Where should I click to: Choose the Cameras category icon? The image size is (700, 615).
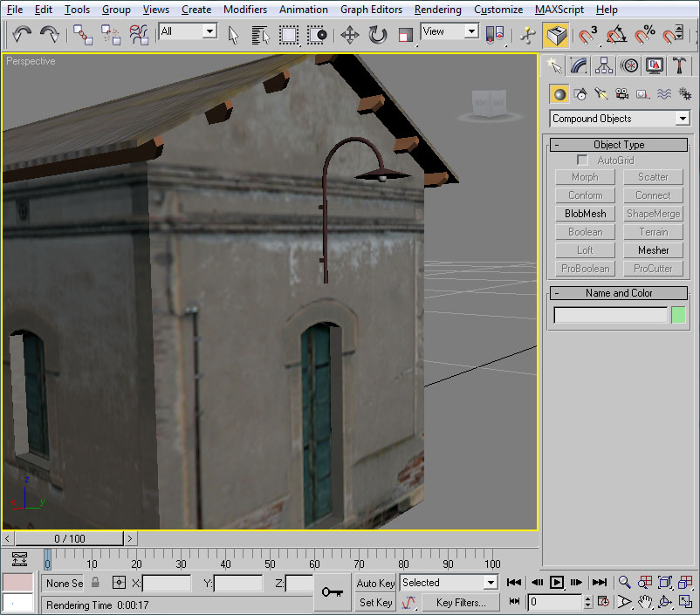pos(621,94)
